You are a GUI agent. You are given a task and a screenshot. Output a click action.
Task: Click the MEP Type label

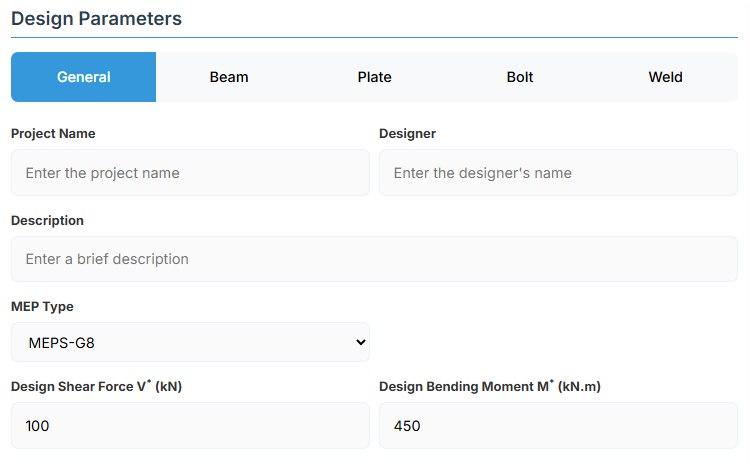click(x=42, y=307)
